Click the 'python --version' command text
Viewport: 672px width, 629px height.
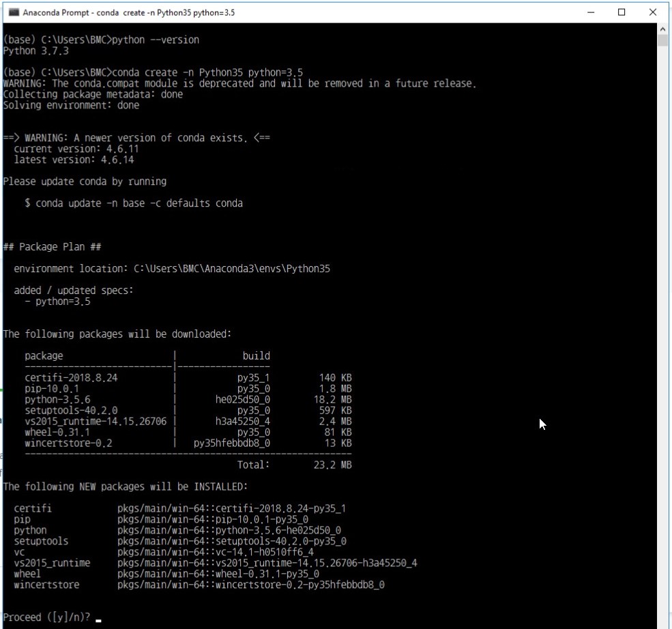click(156, 40)
